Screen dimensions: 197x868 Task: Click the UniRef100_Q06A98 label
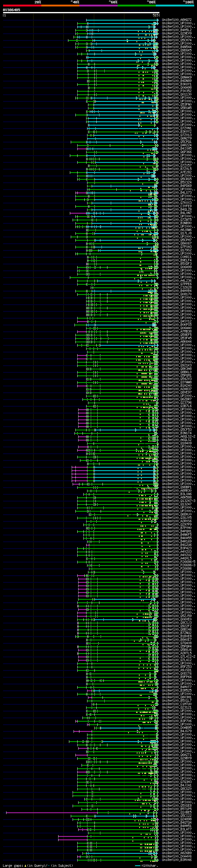(x=177, y=87)
